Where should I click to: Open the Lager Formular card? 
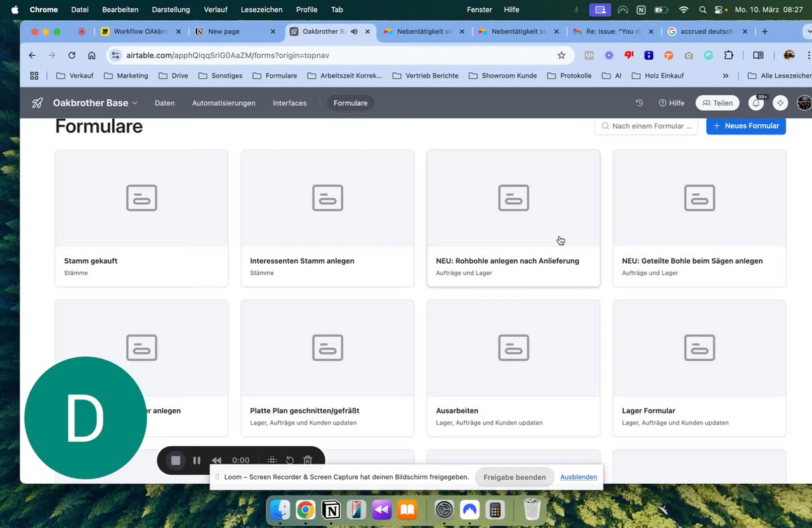[699, 368]
